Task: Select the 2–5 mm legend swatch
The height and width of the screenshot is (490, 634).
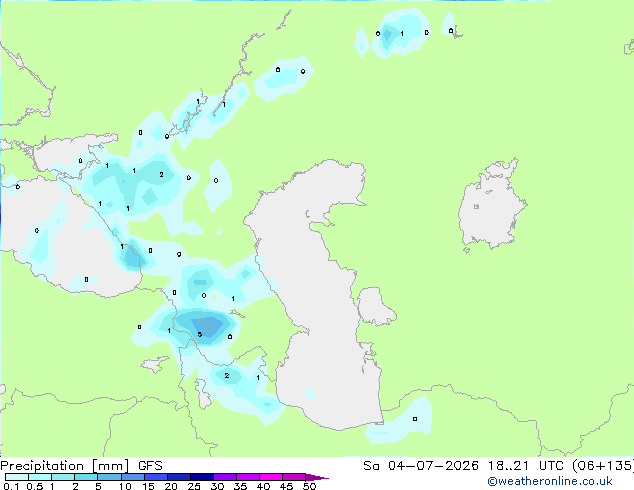Action: click(x=86, y=477)
